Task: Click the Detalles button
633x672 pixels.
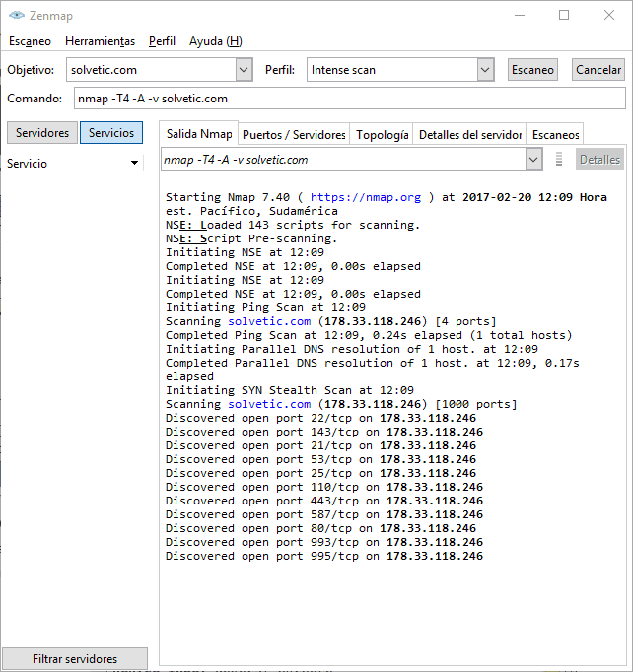Action: [x=599, y=160]
